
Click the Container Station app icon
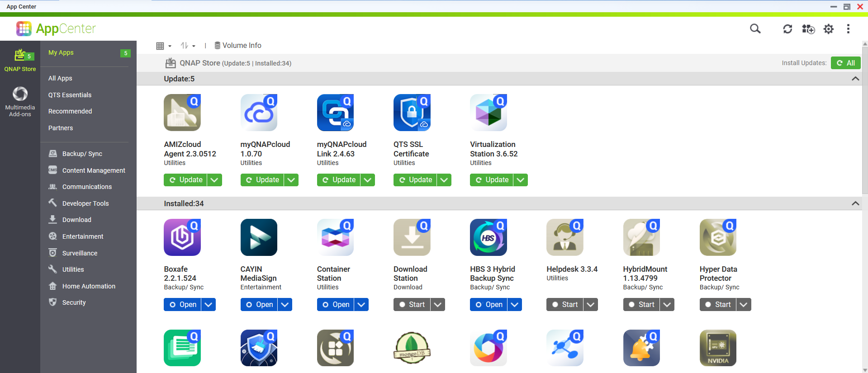[x=335, y=237]
